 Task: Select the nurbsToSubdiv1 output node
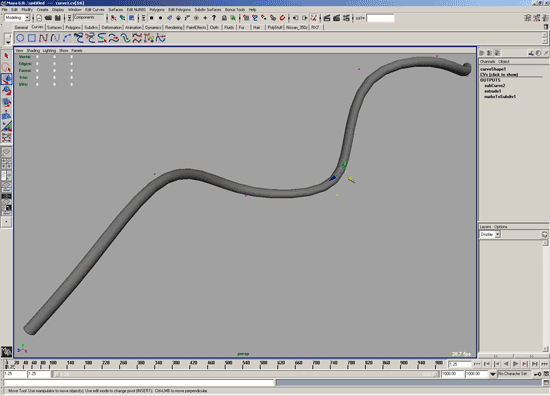[x=500, y=96]
